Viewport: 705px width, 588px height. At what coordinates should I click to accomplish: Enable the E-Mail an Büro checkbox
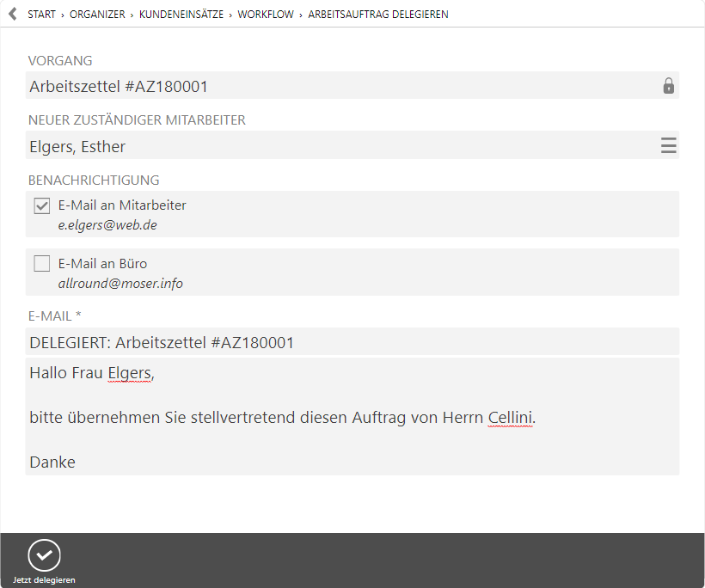coord(42,264)
